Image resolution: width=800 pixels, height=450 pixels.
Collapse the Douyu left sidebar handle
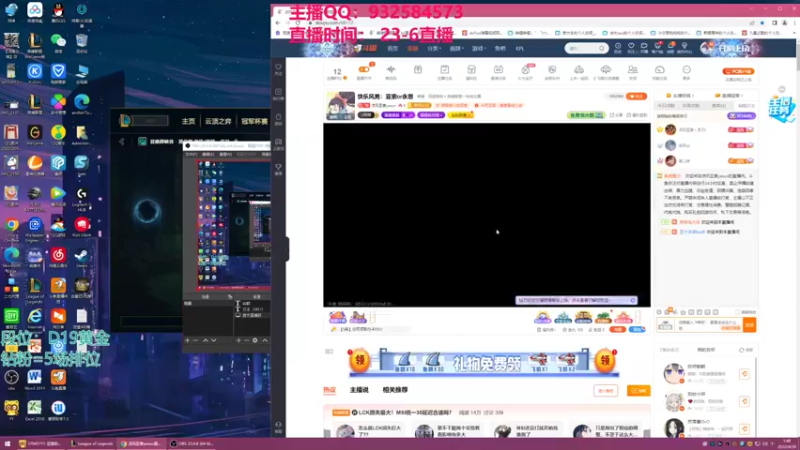click(x=287, y=249)
